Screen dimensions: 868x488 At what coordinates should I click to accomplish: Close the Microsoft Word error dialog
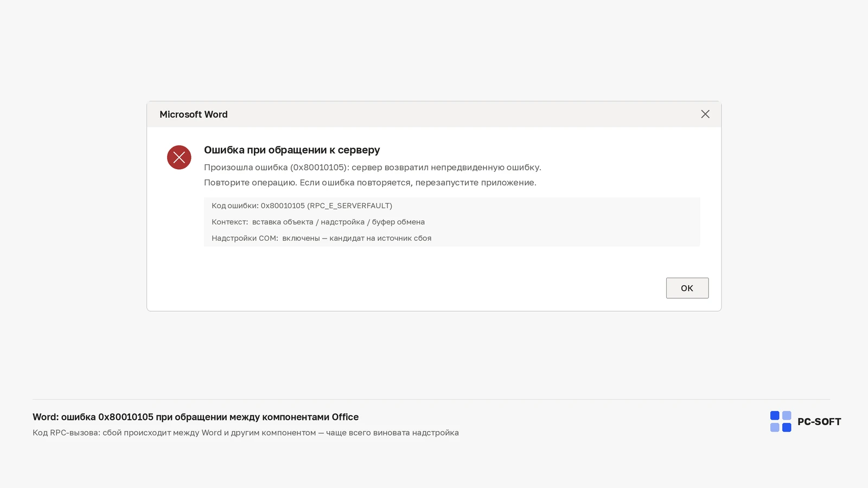(x=705, y=114)
